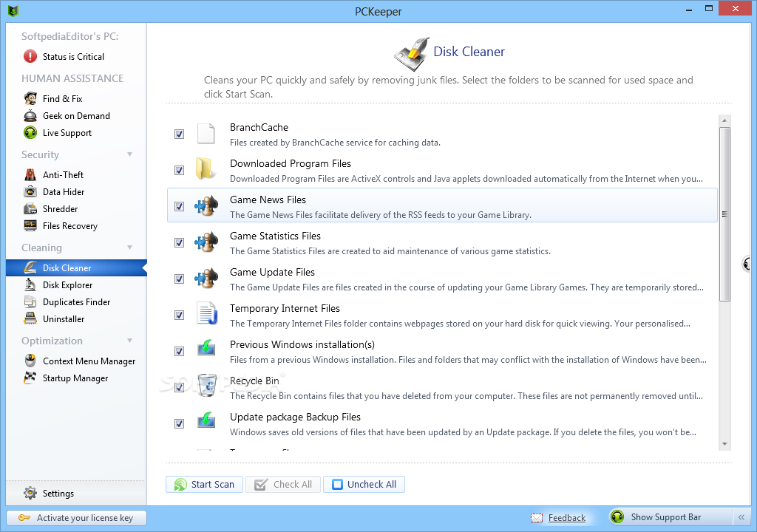
Task: Click the Game Update Files chess icon
Action: coord(206,279)
